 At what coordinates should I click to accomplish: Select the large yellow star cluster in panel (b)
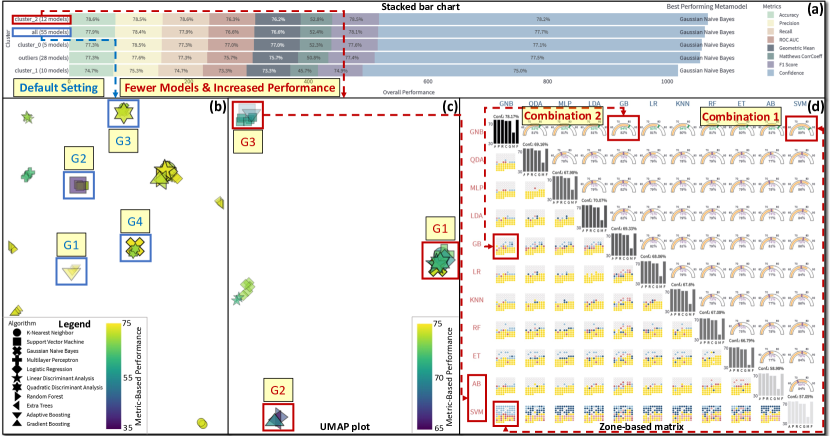tap(166, 175)
